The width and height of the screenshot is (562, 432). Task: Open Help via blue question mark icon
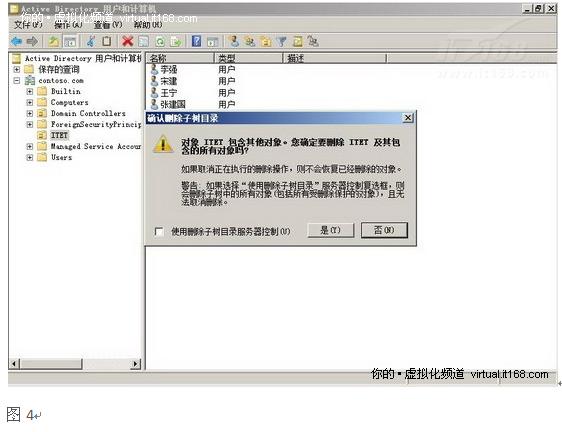point(196,41)
